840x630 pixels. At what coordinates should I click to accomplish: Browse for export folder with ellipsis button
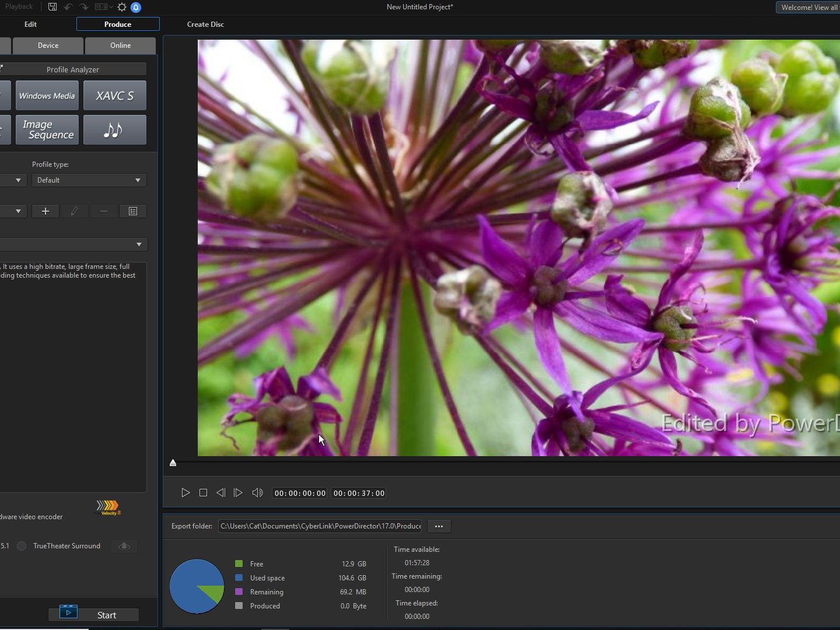[439, 526]
